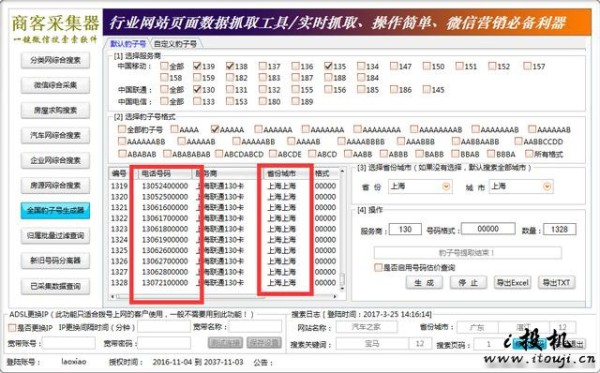Viewport: 600px width, 373px height.
Task: Open 企业网综合搜索
Action: [55, 160]
